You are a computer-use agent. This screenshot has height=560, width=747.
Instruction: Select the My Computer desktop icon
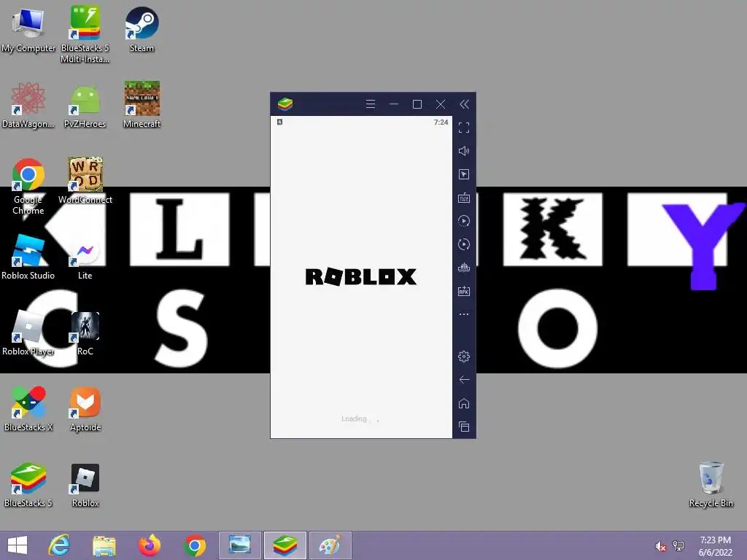(x=28, y=30)
